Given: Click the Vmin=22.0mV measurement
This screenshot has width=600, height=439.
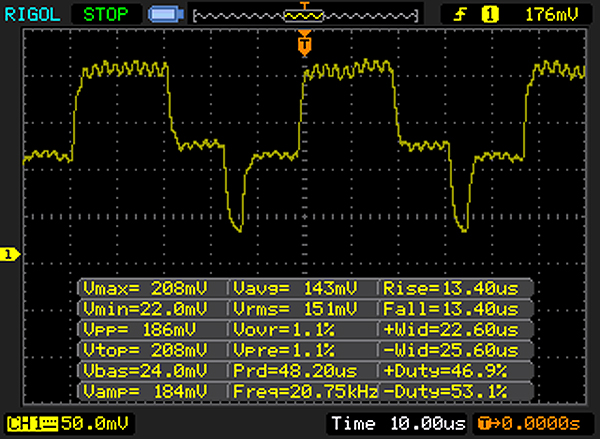Looking at the screenshot, I should click(145, 308).
